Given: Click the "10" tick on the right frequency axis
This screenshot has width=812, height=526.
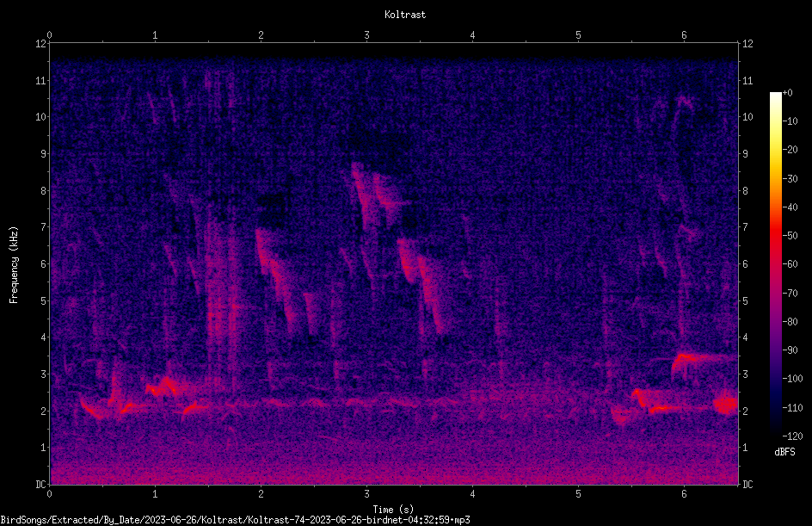Looking at the screenshot, I should (747, 117).
